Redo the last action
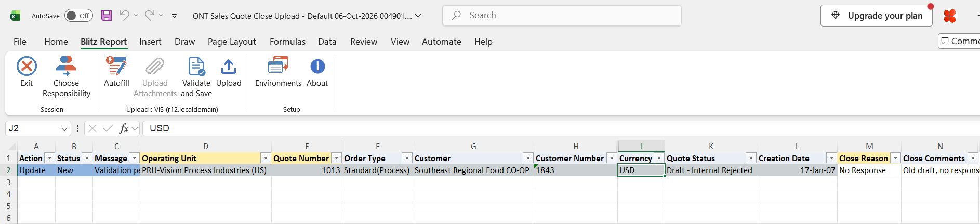This screenshot has height=224, width=980. (x=149, y=16)
